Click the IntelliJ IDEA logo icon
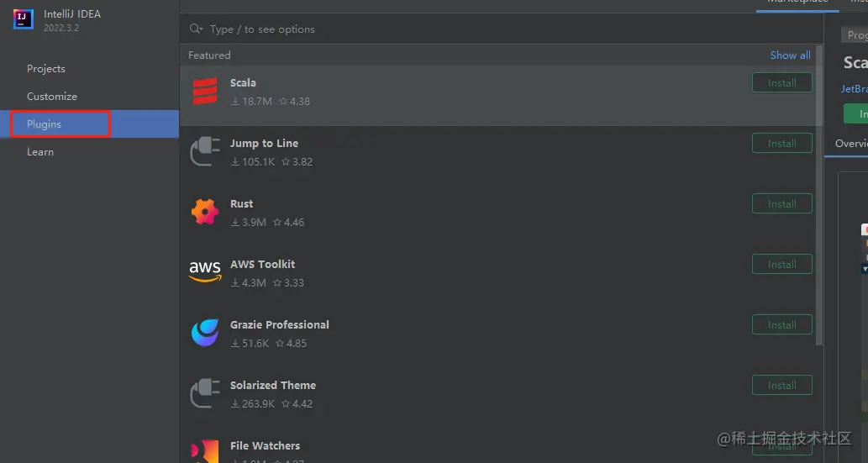 [x=24, y=19]
